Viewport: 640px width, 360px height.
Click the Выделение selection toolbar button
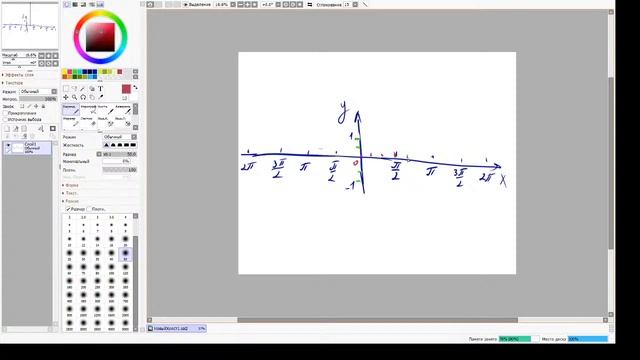(x=197, y=4)
